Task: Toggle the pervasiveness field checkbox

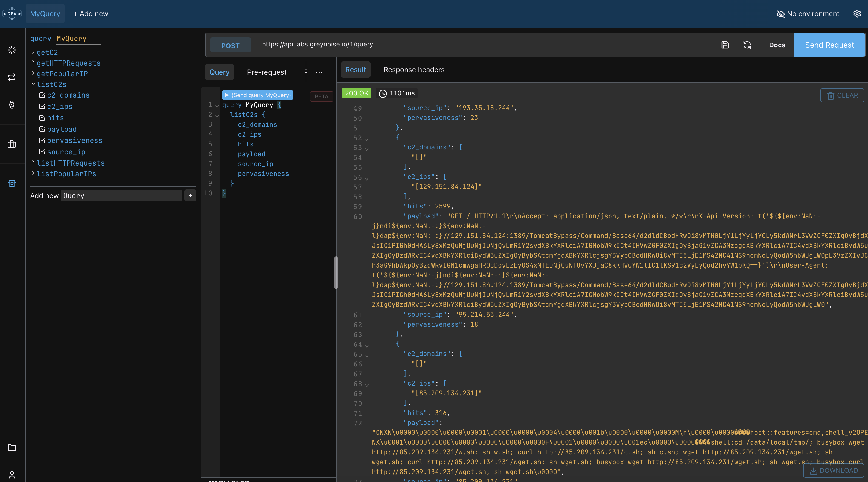Action: 42,140
